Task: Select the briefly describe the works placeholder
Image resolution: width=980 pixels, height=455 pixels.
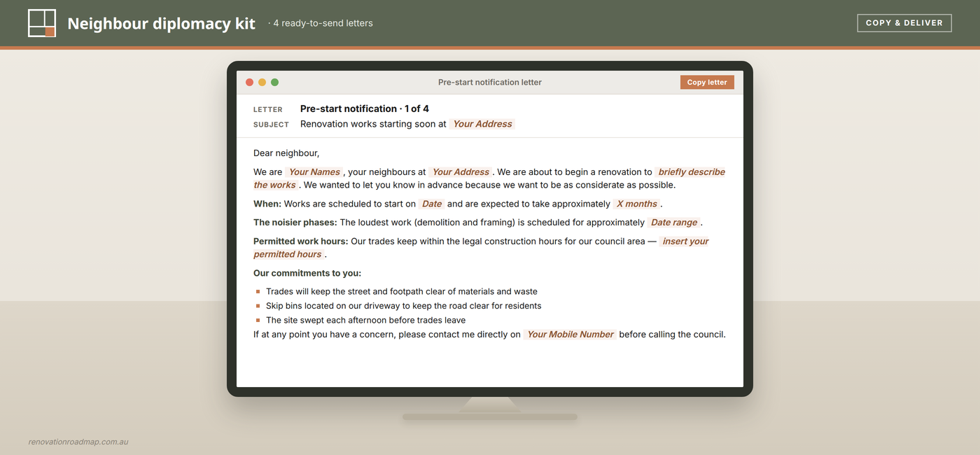Action: point(490,178)
